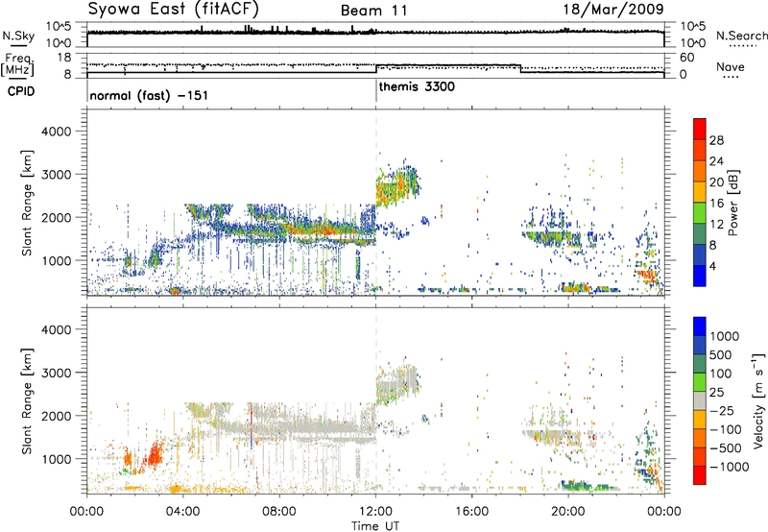The height and width of the screenshot is (532, 768).
Task: Click the '12:00' time axis tick label
Action: pos(375,511)
